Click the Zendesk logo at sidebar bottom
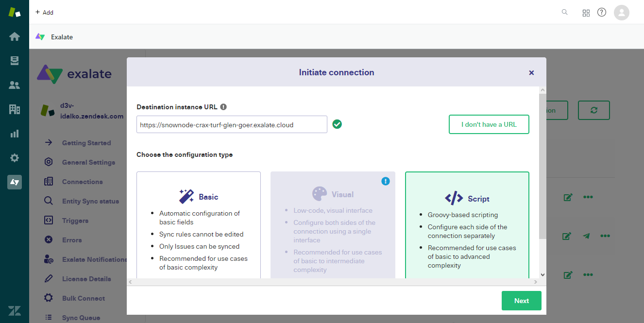 click(15, 311)
